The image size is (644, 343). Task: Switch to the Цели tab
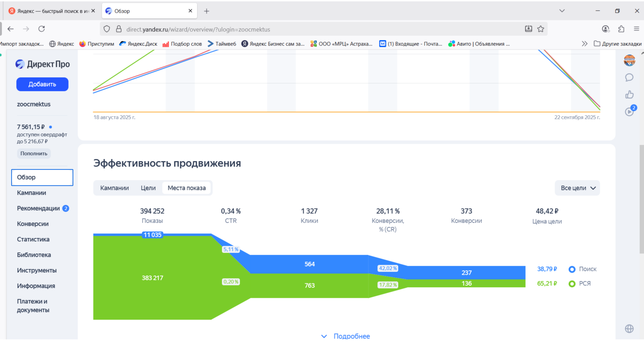point(148,188)
